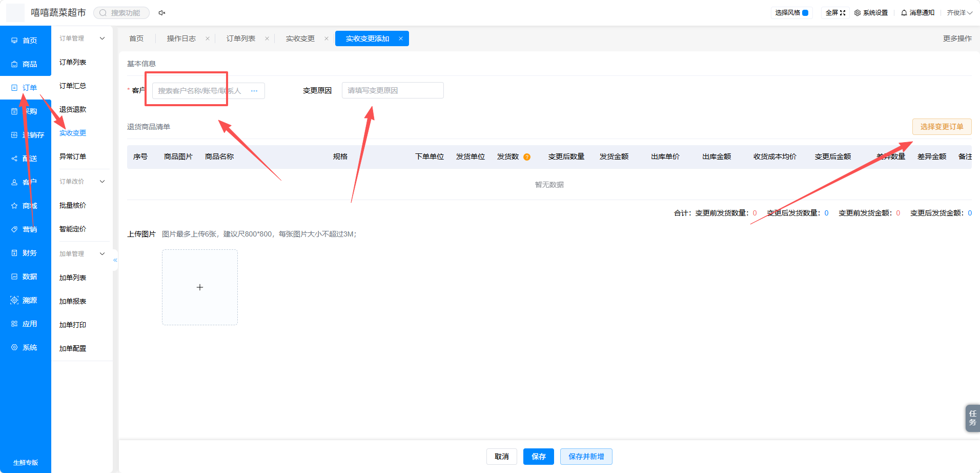This screenshot has height=473, width=980.
Task: Switch to the 订单列表 tab
Action: point(241,38)
